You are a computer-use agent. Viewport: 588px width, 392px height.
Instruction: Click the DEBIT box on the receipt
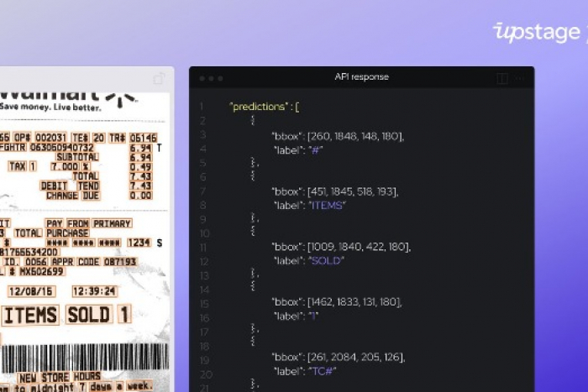(x=54, y=186)
